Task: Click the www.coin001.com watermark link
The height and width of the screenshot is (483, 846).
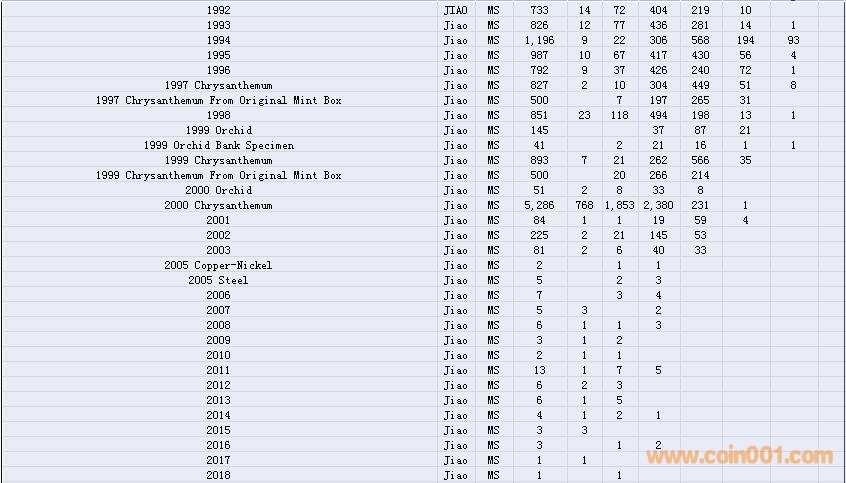Action: [739, 457]
